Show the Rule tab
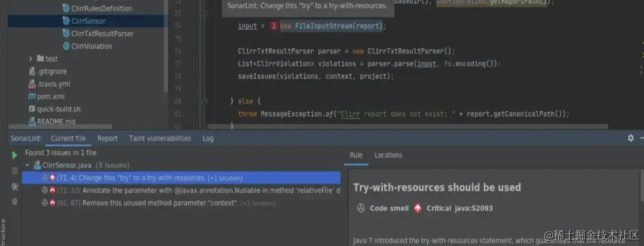 pyautogui.click(x=356, y=155)
